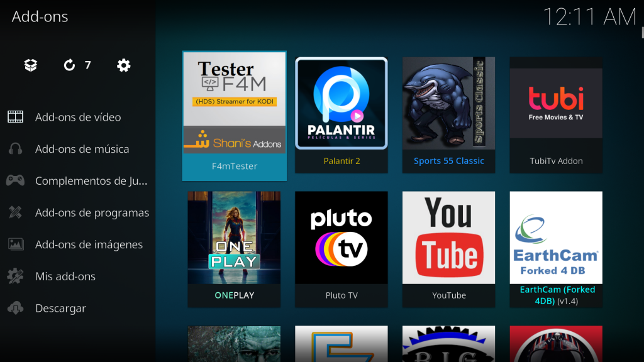Open Add-ons de imágenes category

tap(78, 244)
